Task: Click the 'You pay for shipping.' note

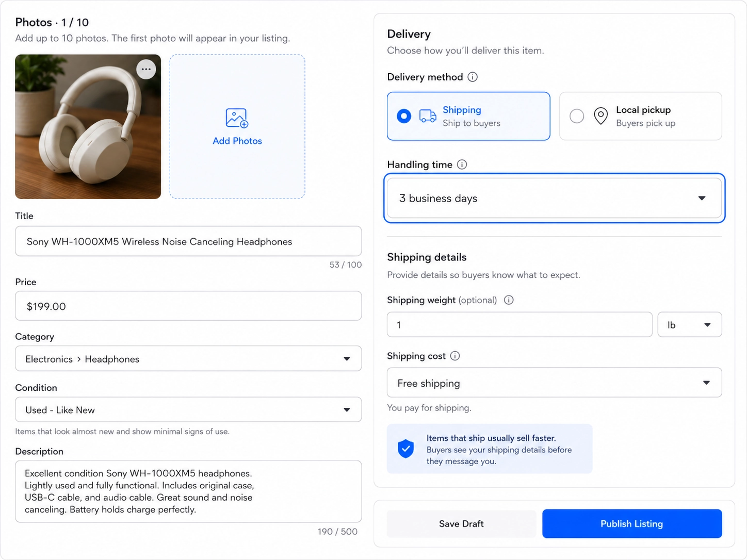Action: 429,408
